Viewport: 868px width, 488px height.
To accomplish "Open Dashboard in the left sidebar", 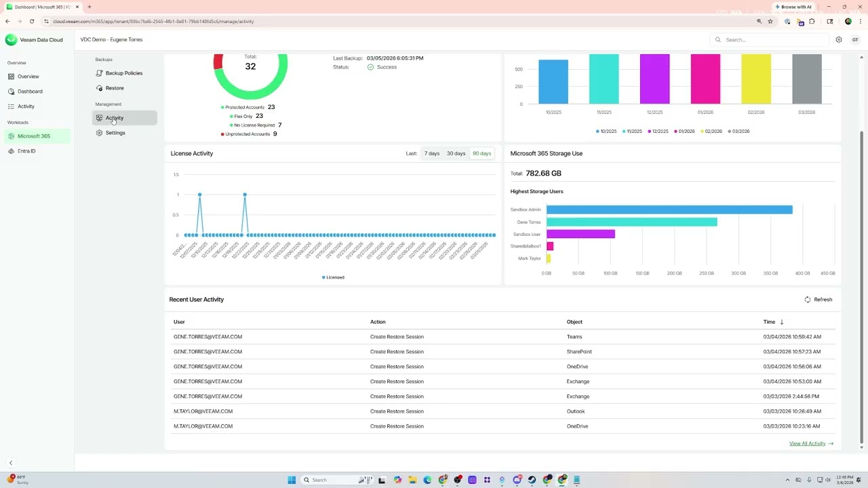I will point(30,91).
